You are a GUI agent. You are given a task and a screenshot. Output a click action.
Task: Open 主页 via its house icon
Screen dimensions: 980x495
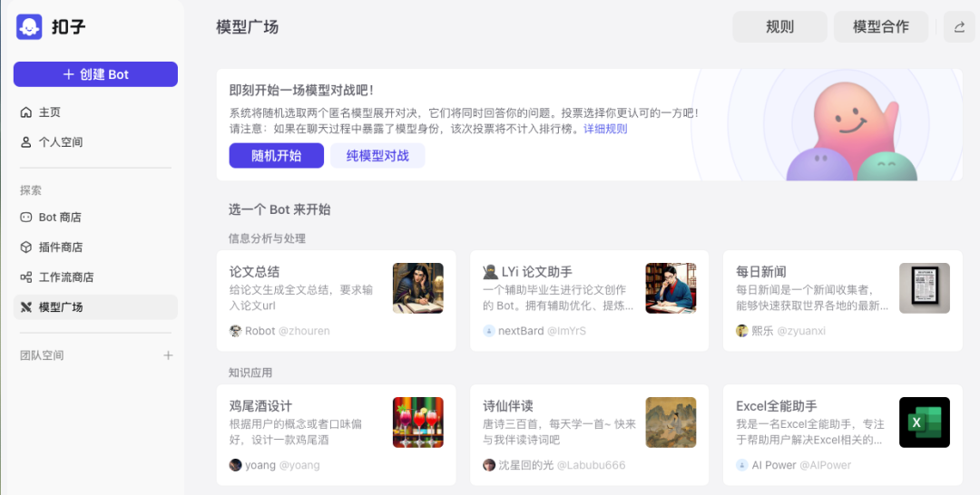(25, 112)
